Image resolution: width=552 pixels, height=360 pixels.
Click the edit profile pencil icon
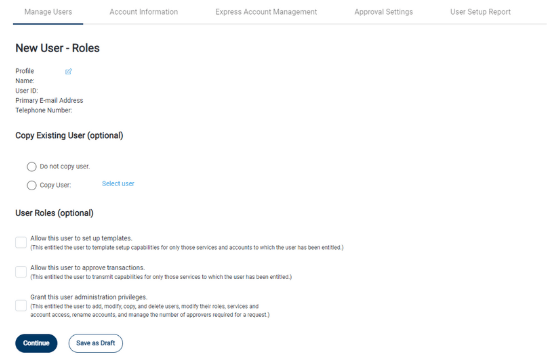pos(68,71)
